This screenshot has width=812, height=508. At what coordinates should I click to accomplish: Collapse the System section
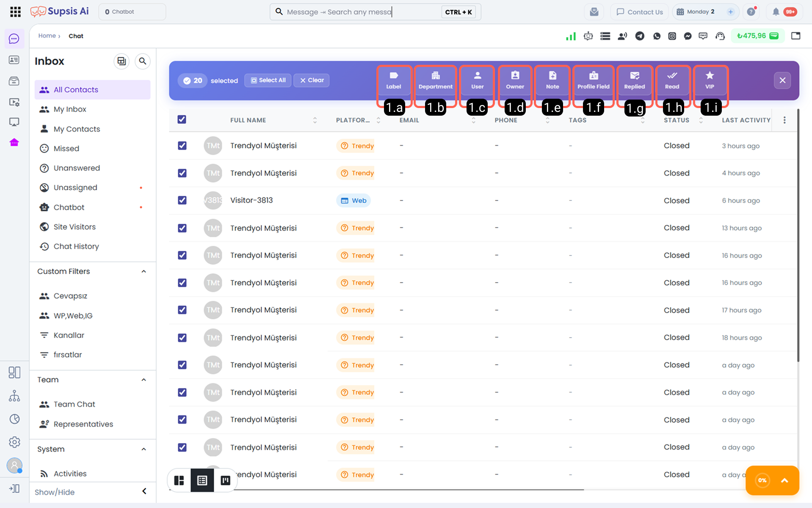144,449
